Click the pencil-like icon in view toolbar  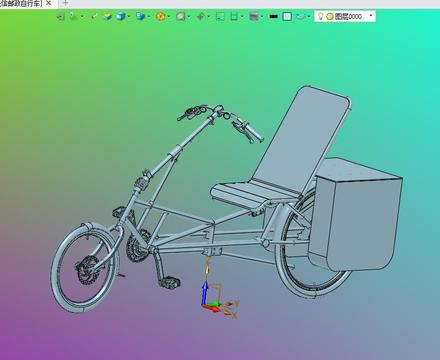pyautogui.click(x=94, y=16)
